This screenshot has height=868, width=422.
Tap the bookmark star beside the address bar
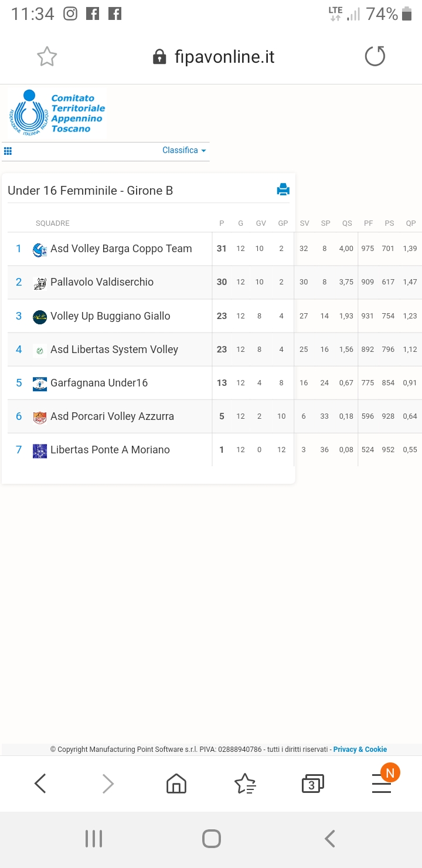click(x=47, y=57)
